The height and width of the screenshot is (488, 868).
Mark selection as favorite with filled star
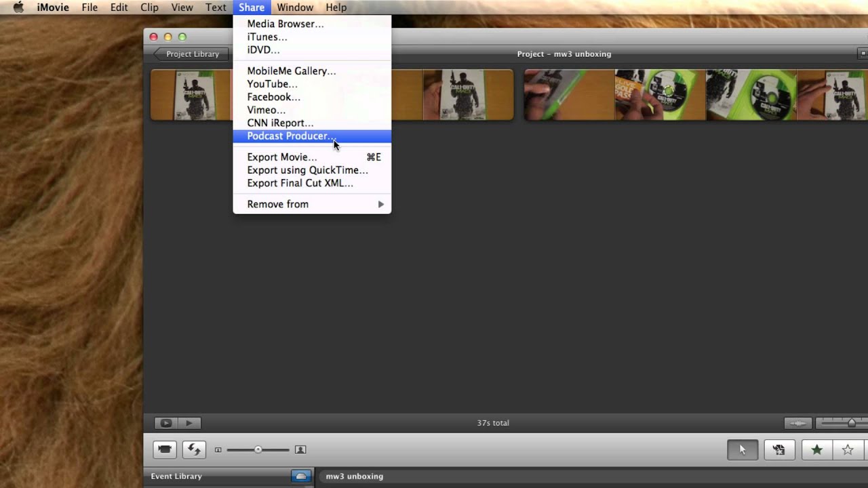click(x=816, y=449)
